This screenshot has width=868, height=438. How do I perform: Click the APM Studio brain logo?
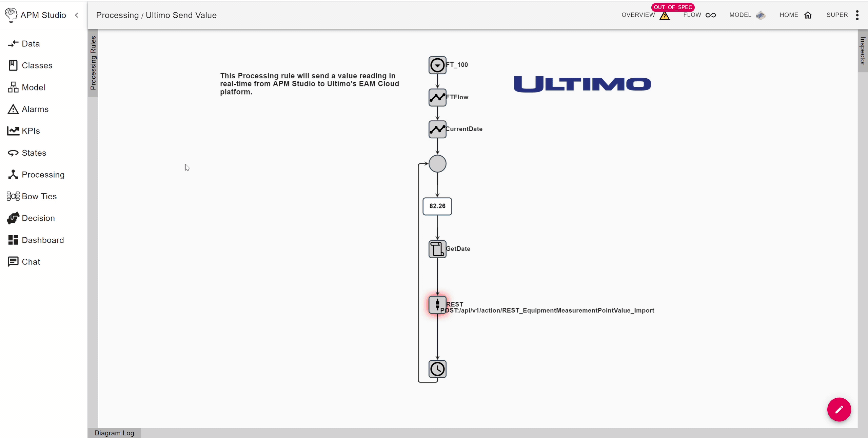[11, 15]
